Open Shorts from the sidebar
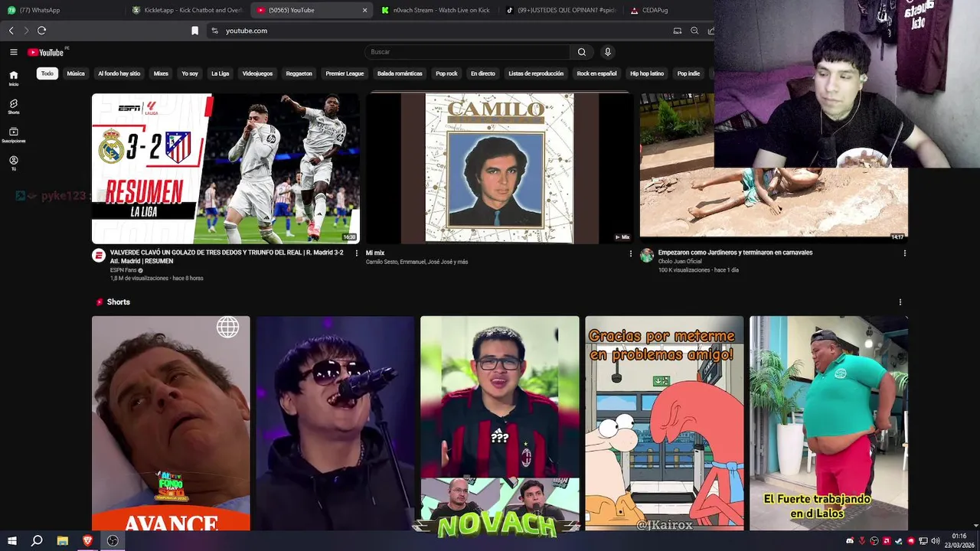This screenshot has height=551, width=980. coord(14,106)
